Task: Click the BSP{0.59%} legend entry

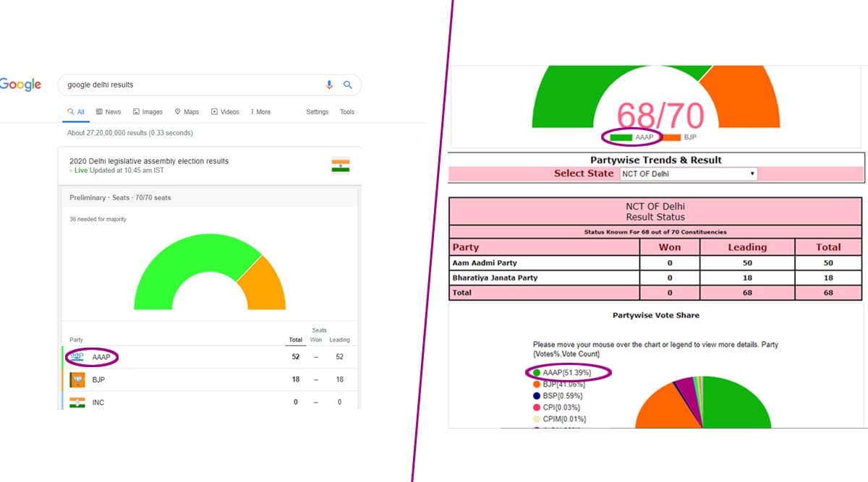Action: click(557, 396)
